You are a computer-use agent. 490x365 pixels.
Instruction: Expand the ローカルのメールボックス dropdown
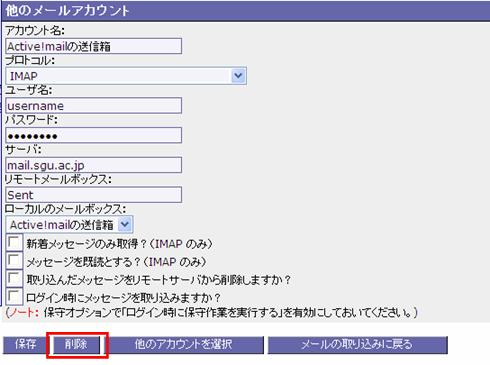69,224
